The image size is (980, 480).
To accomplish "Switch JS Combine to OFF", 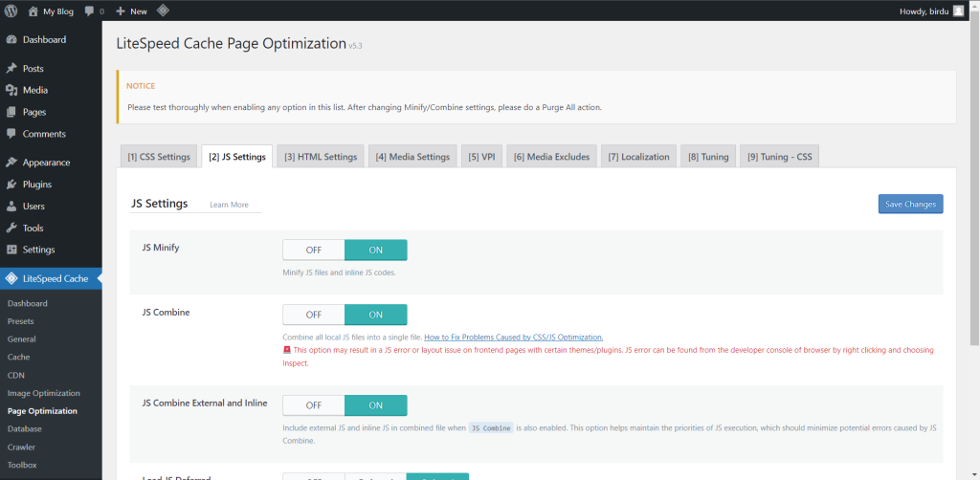I will click(314, 315).
